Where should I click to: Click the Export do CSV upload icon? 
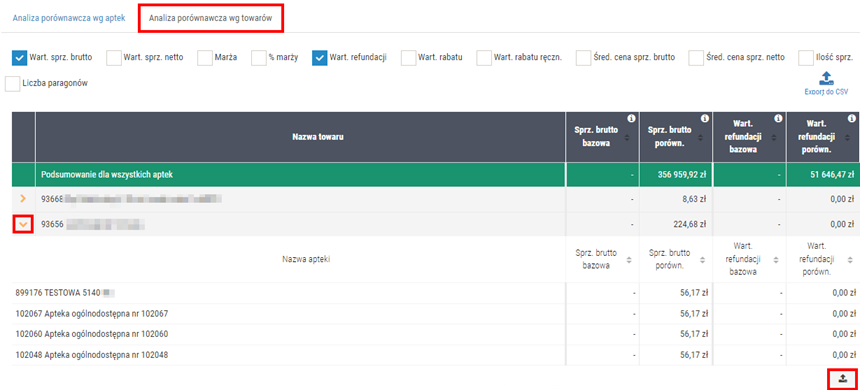(x=826, y=78)
